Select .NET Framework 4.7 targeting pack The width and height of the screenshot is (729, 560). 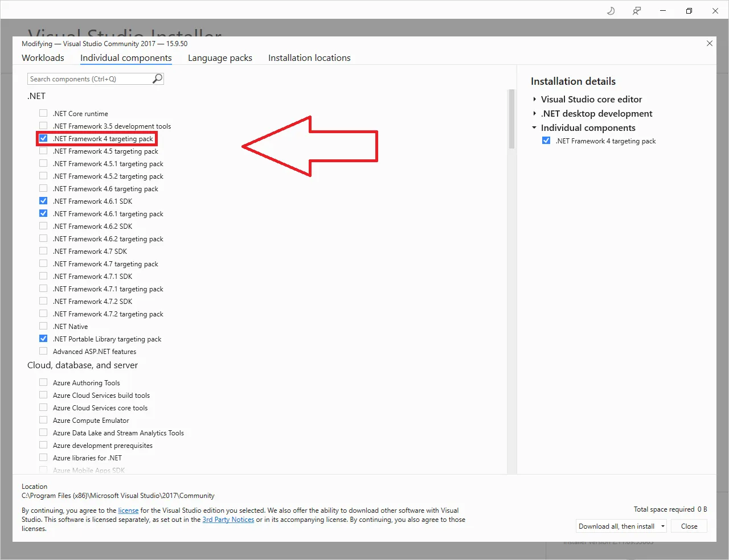pos(43,263)
